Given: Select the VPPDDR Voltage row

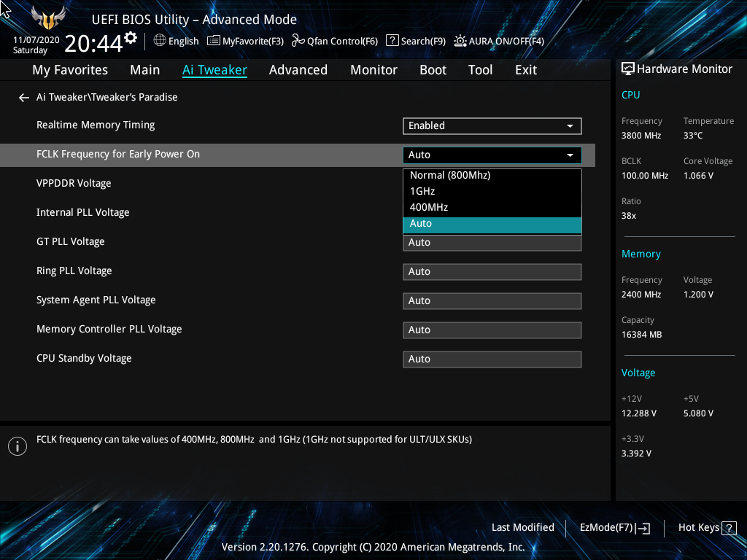Looking at the screenshot, I should 74,183.
